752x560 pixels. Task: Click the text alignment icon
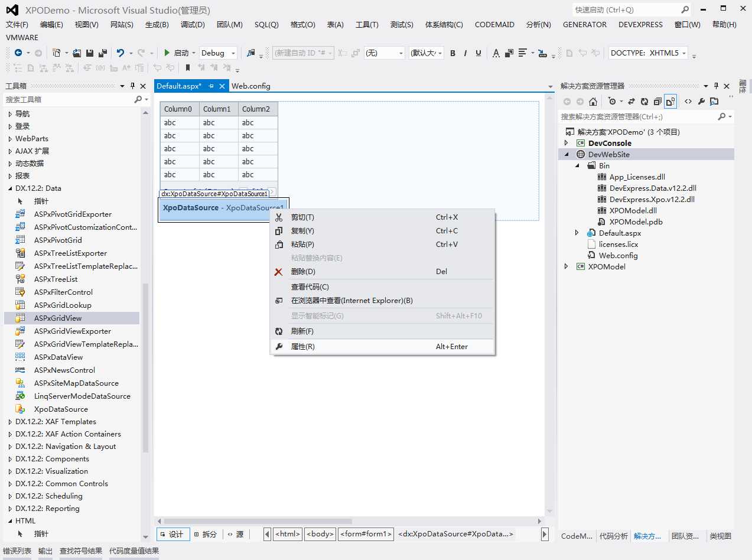522,53
